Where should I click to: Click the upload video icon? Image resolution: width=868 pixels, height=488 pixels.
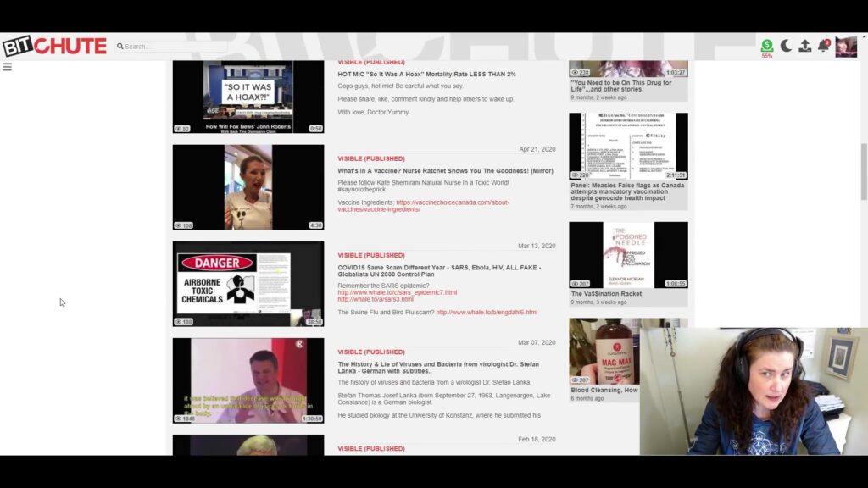click(x=805, y=46)
